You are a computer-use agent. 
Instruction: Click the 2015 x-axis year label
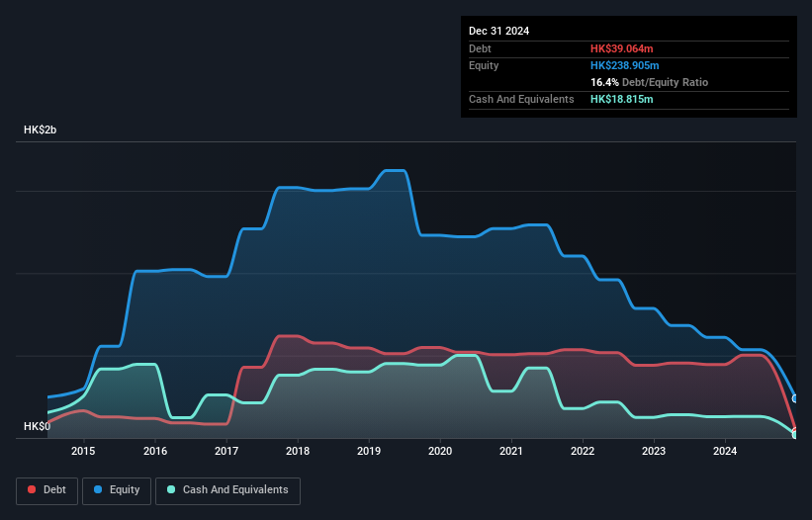tap(83, 451)
